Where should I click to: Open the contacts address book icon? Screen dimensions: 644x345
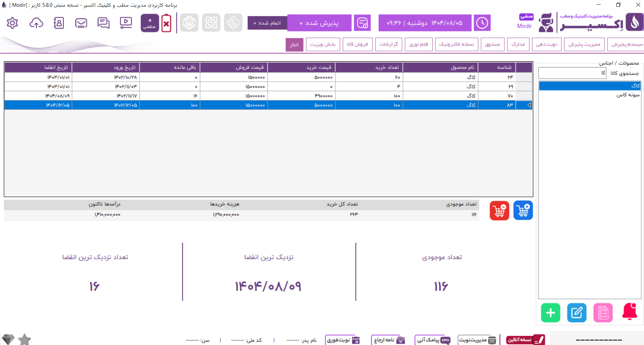click(58, 23)
